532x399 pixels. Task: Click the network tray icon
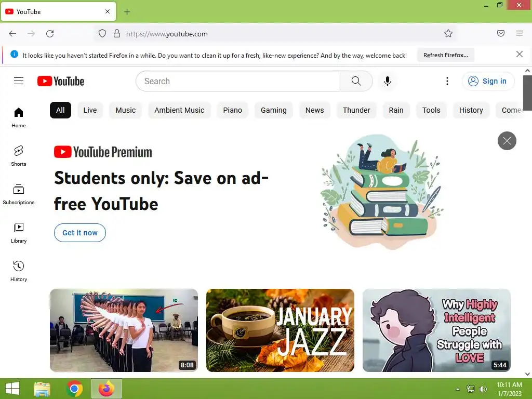(471, 389)
